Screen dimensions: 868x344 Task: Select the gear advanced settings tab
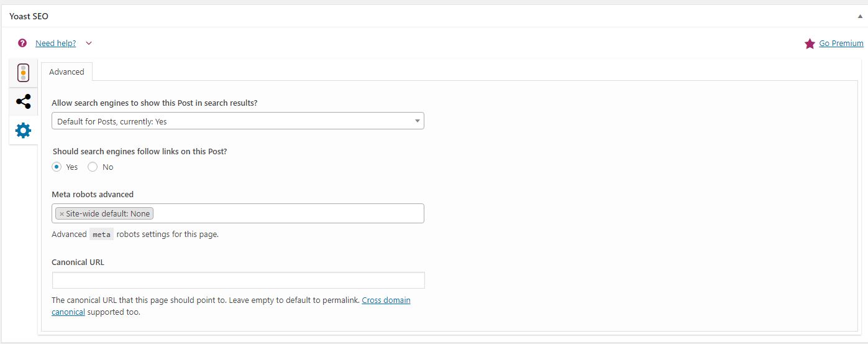pyautogui.click(x=23, y=131)
